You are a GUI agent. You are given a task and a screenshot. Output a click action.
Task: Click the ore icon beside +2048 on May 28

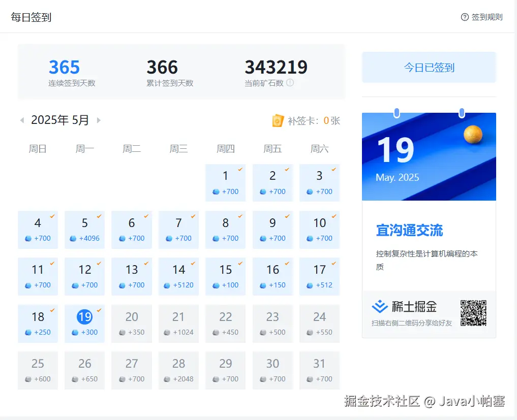(167, 379)
